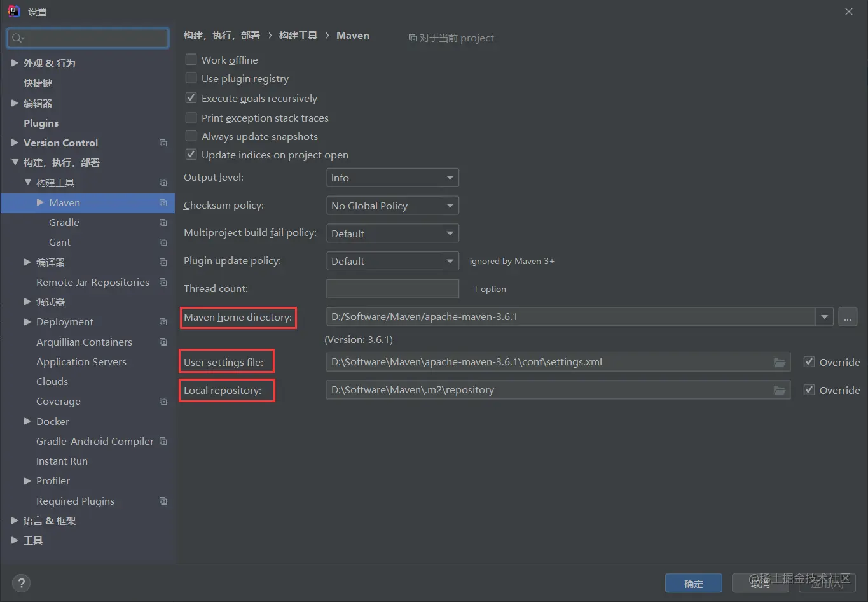Click project-level icon beside Version Control
Viewport: 868px width, 602px height.
[x=163, y=143]
